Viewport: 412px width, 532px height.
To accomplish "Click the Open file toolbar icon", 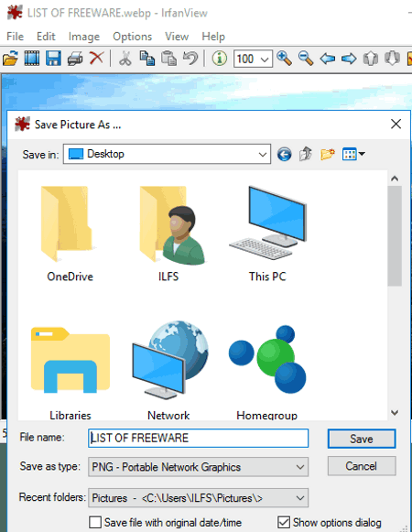I will (x=10, y=59).
